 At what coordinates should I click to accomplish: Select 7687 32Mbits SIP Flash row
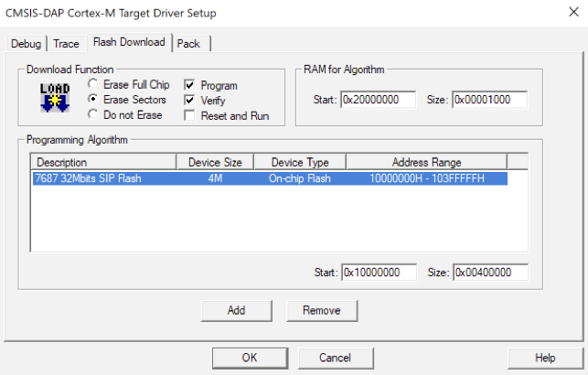coord(269,179)
